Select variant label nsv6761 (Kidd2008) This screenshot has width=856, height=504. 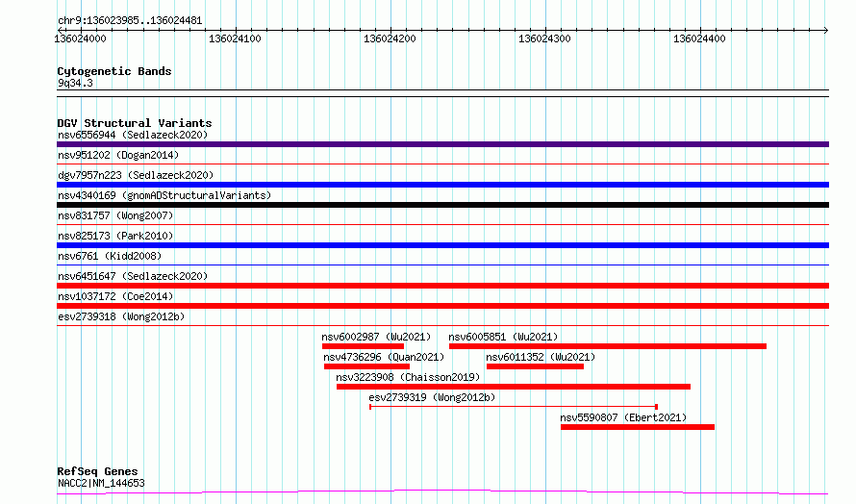[x=110, y=256]
